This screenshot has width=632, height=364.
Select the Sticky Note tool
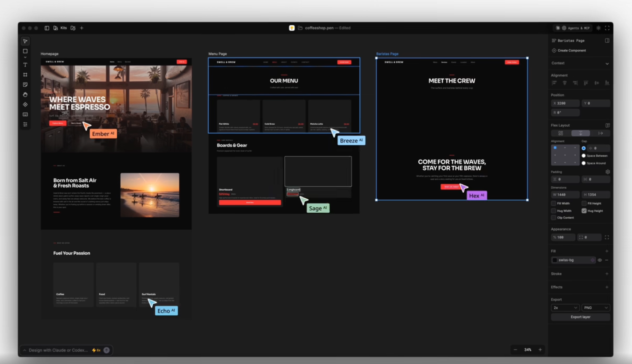click(25, 85)
